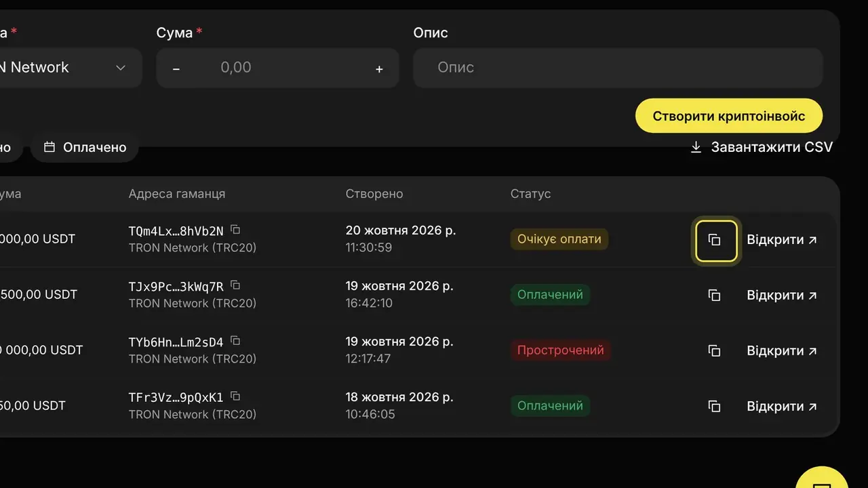Click the Очікує оплати status badge

(559, 239)
